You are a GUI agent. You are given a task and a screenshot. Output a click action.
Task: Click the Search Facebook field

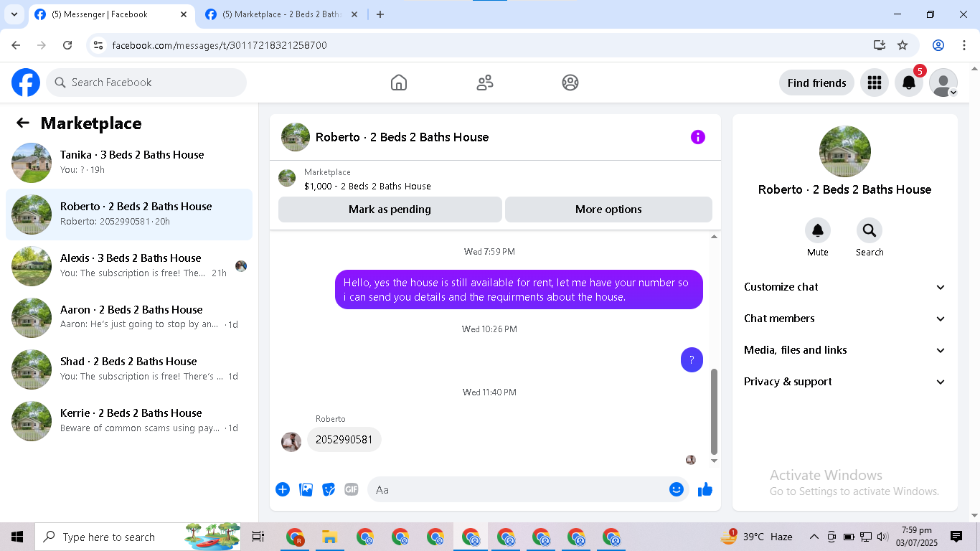[x=146, y=83]
